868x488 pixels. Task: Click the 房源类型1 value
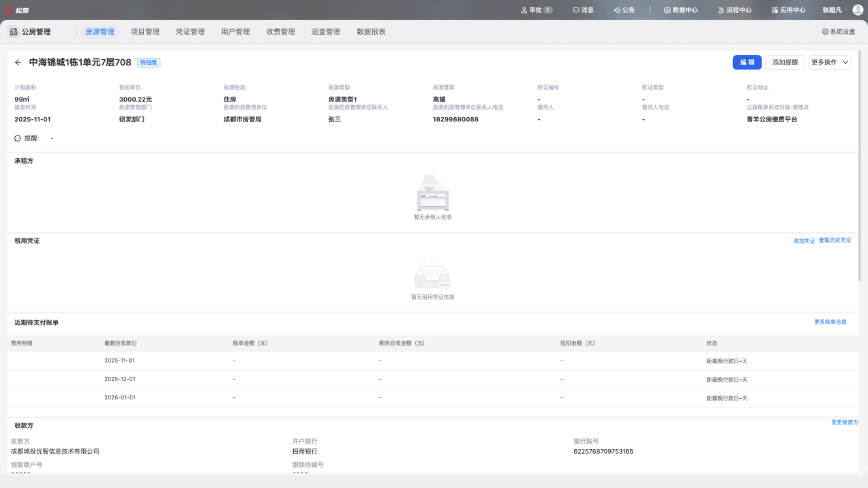(x=342, y=100)
